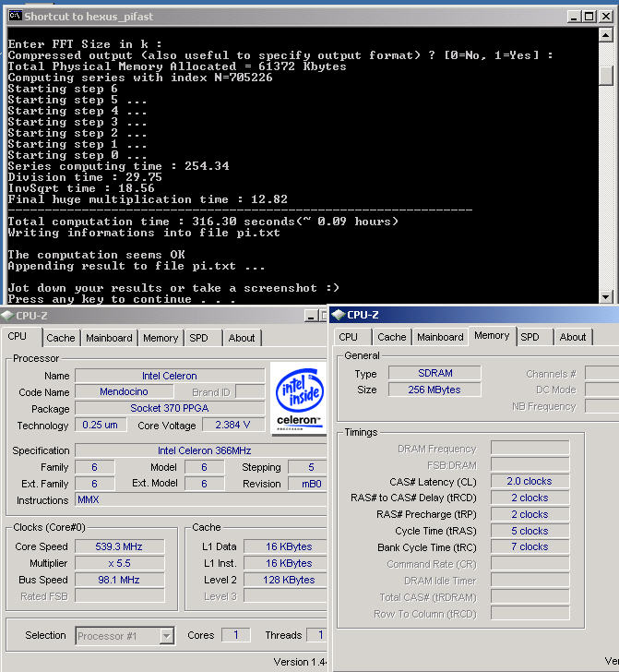
Task: Click memory Size value 256 MBytes
Action: [434, 390]
